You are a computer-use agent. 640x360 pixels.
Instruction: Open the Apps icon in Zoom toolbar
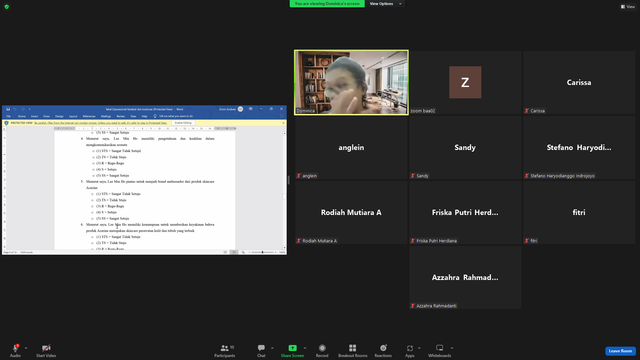[410, 348]
